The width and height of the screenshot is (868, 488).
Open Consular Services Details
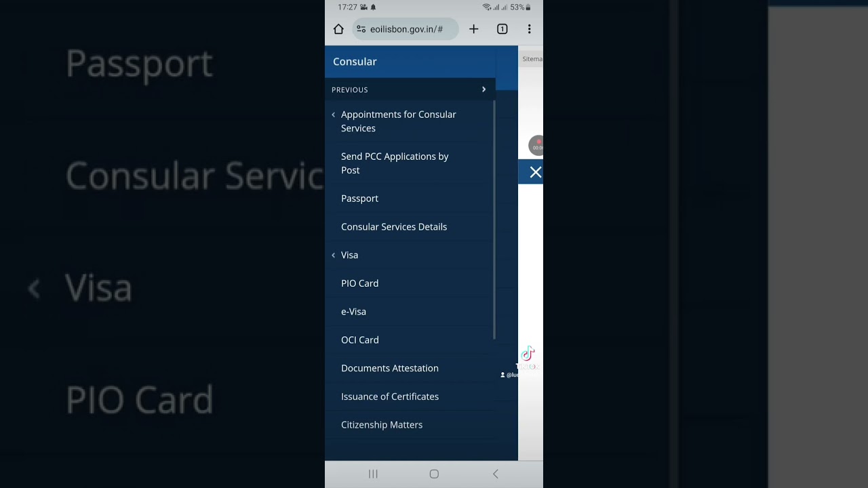tap(394, 227)
